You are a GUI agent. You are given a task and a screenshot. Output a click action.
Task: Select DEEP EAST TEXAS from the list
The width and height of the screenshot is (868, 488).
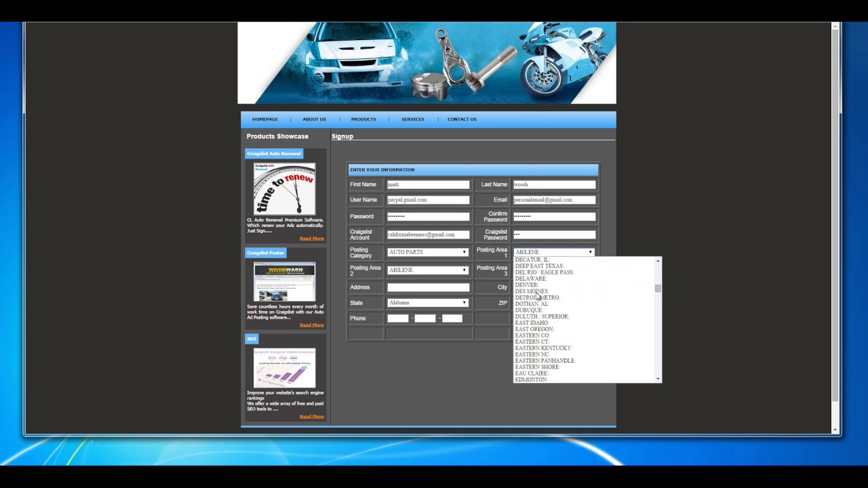point(585,266)
